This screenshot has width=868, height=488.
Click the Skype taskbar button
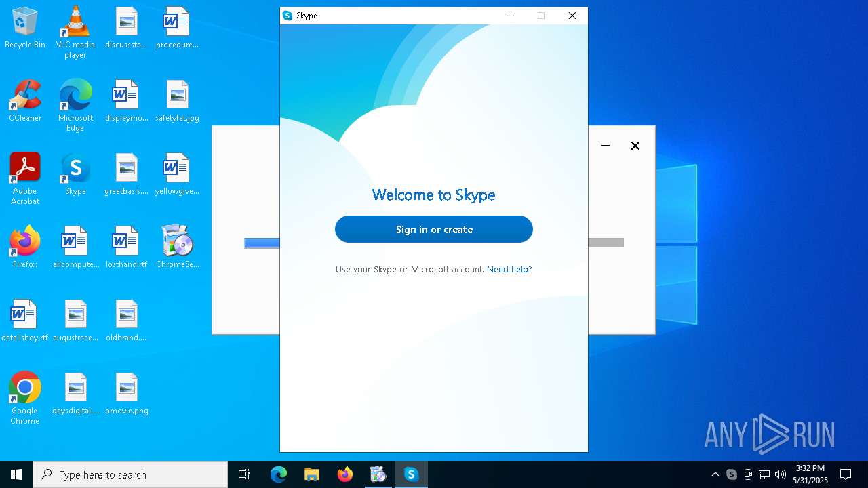(x=411, y=474)
